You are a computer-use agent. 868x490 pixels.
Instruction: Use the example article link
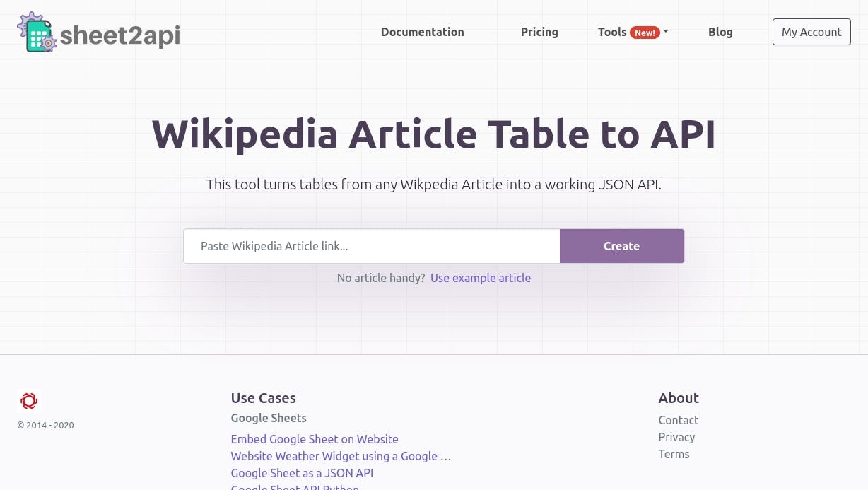pyautogui.click(x=481, y=278)
